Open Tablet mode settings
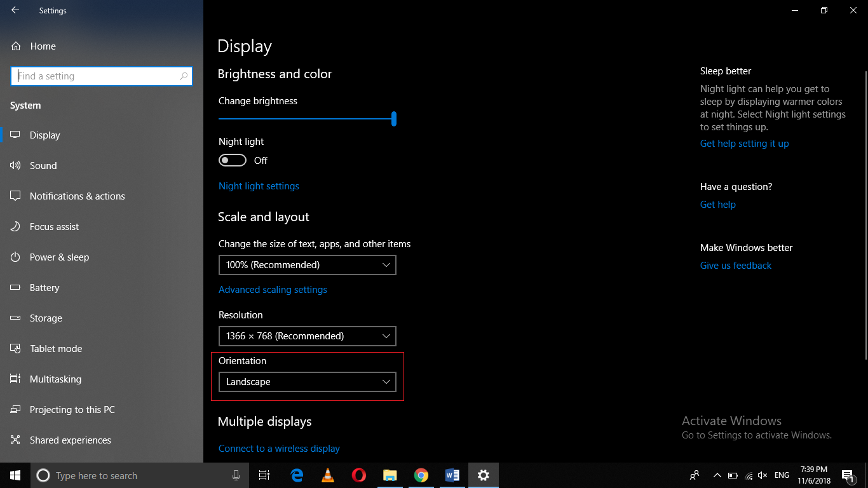 [55, 348]
